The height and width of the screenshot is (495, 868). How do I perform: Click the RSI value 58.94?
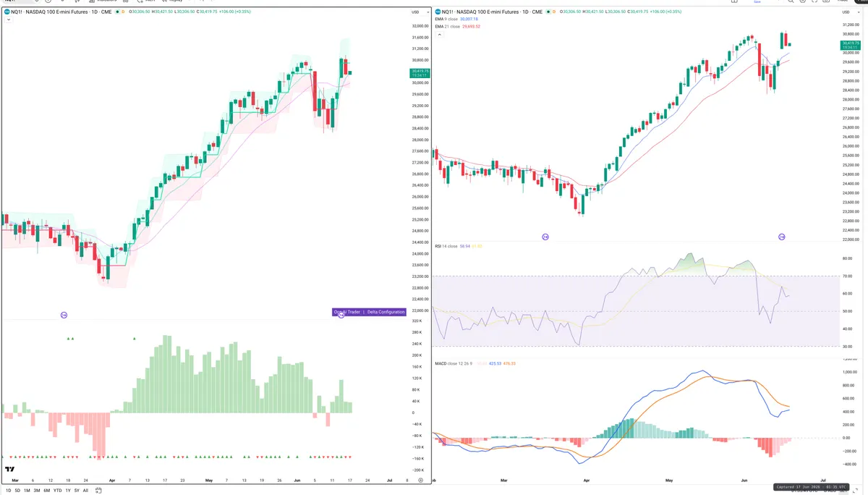click(465, 246)
